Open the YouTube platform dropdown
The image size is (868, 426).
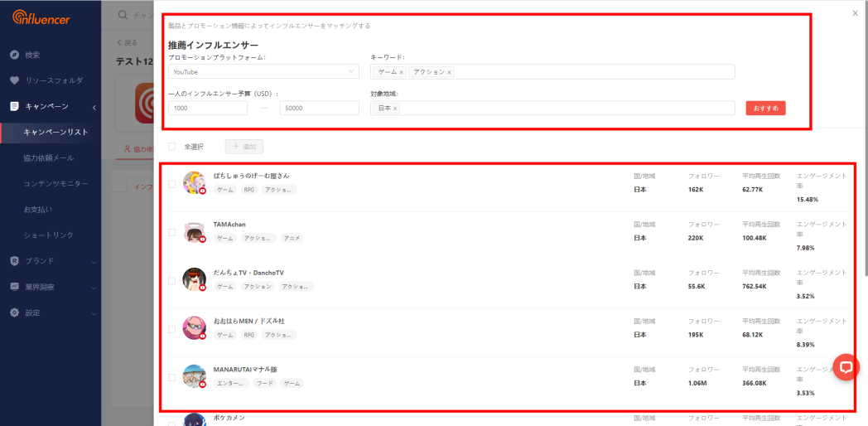click(x=263, y=71)
